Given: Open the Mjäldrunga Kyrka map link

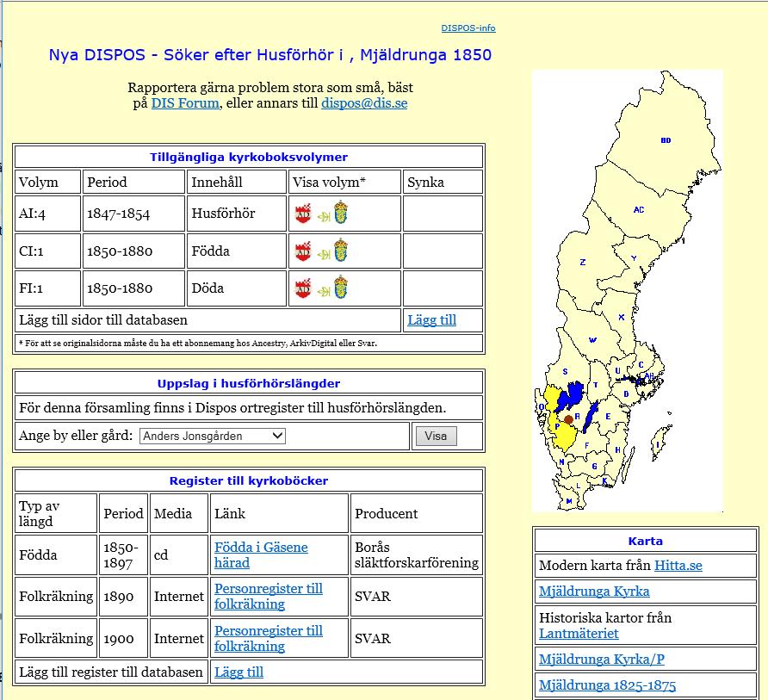Looking at the screenshot, I should tap(594, 592).
